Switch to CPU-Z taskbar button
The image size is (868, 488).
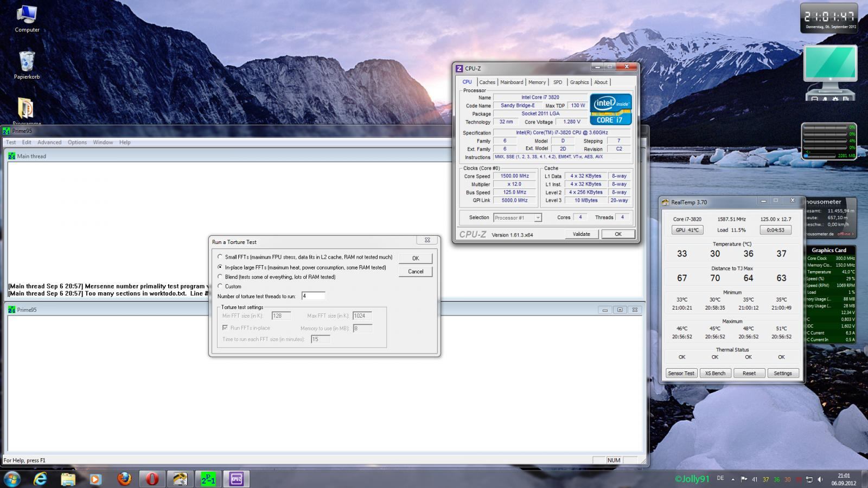click(x=236, y=479)
